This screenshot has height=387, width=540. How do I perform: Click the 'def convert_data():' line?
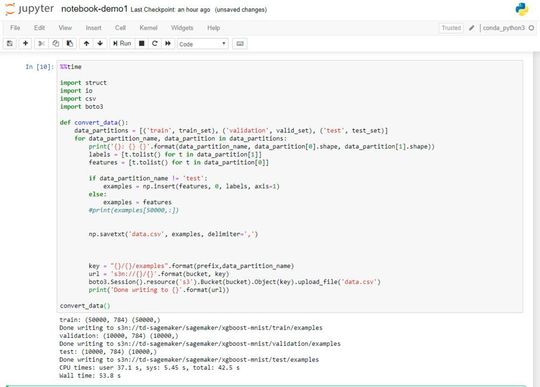point(94,123)
